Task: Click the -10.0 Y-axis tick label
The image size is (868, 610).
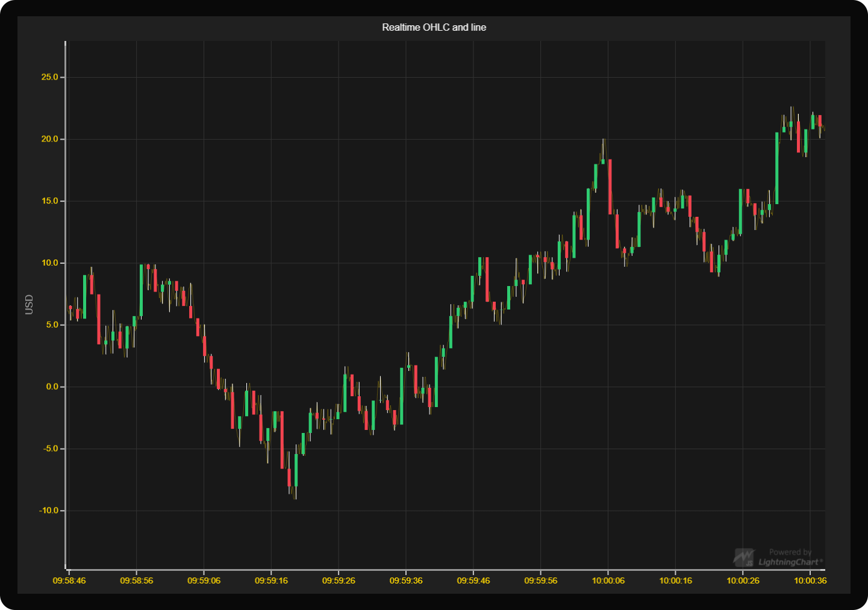Action: point(49,511)
